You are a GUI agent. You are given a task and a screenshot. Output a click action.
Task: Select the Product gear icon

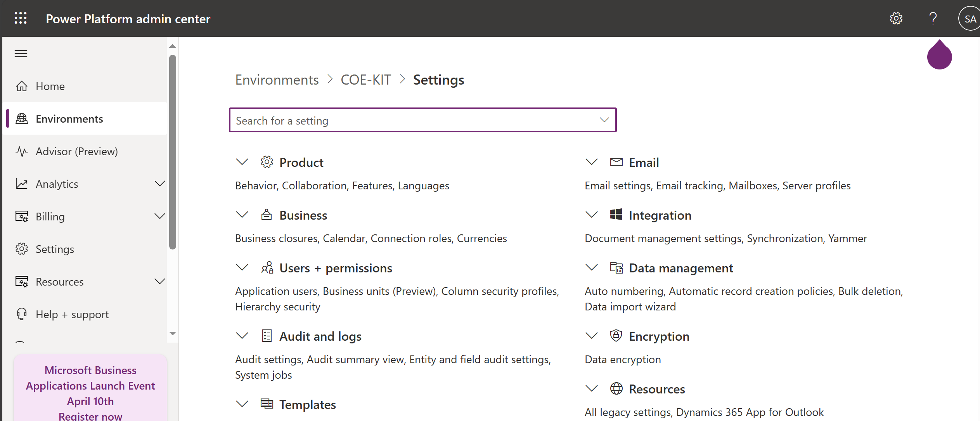coord(267,162)
